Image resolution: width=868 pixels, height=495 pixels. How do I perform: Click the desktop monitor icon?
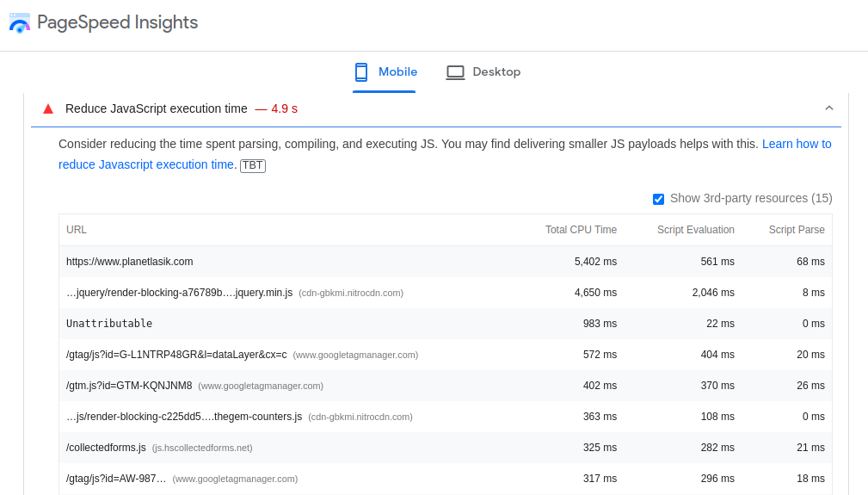(455, 72)
